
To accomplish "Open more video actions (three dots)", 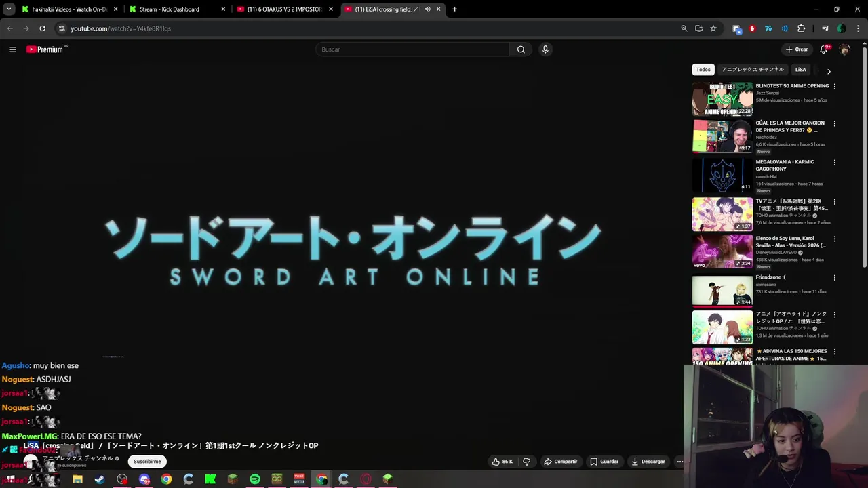I will (679, 462).
